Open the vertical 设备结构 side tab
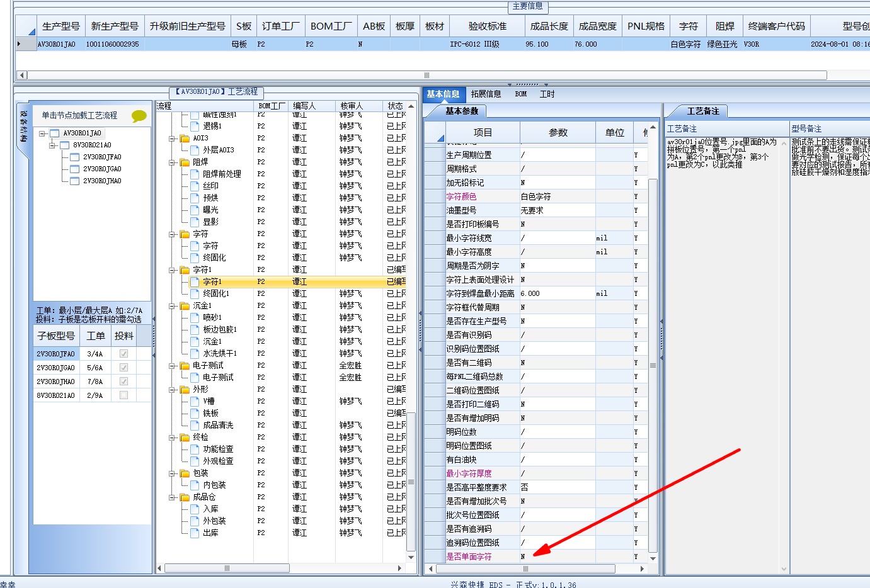870x588 pixels. pos(23,126)
